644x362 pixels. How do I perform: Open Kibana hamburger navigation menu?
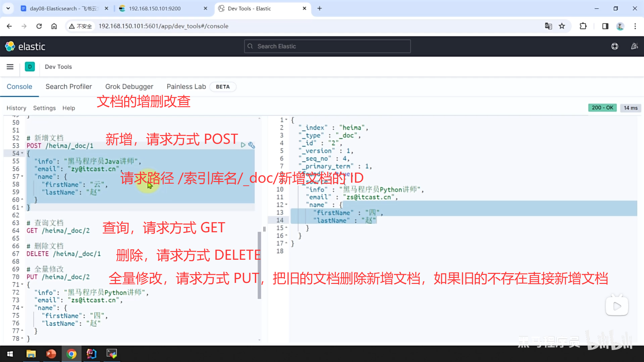click(10, 67)
